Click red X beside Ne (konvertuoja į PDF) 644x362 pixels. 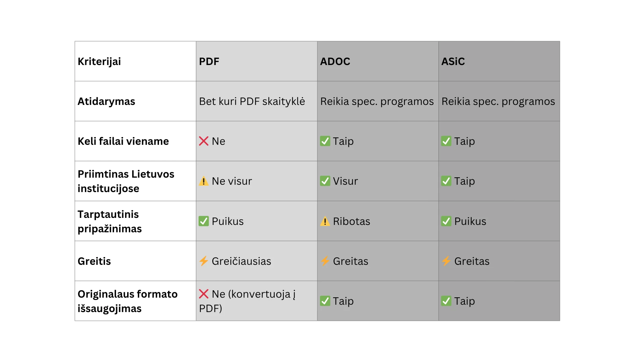coord(204,294)
